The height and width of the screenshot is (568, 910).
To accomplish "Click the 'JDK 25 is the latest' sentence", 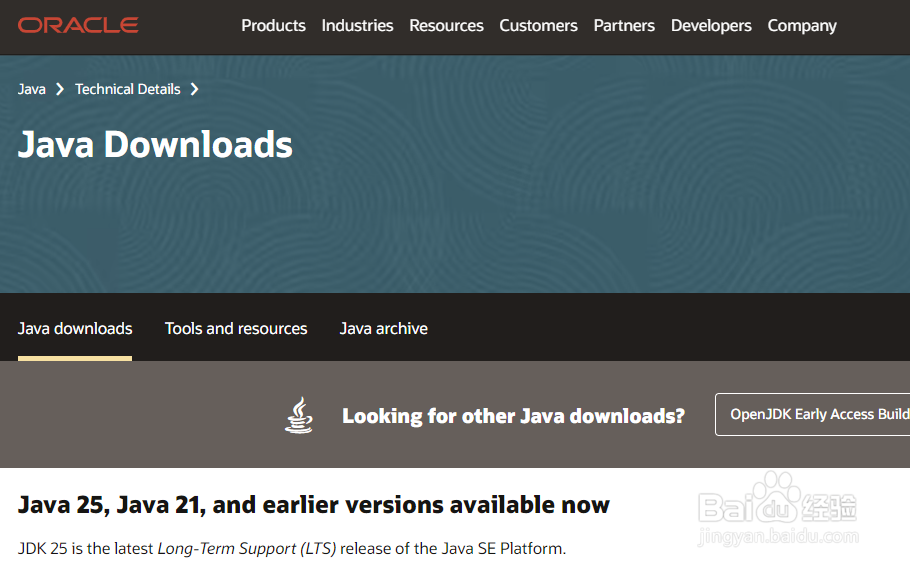I will pos(292,548).
